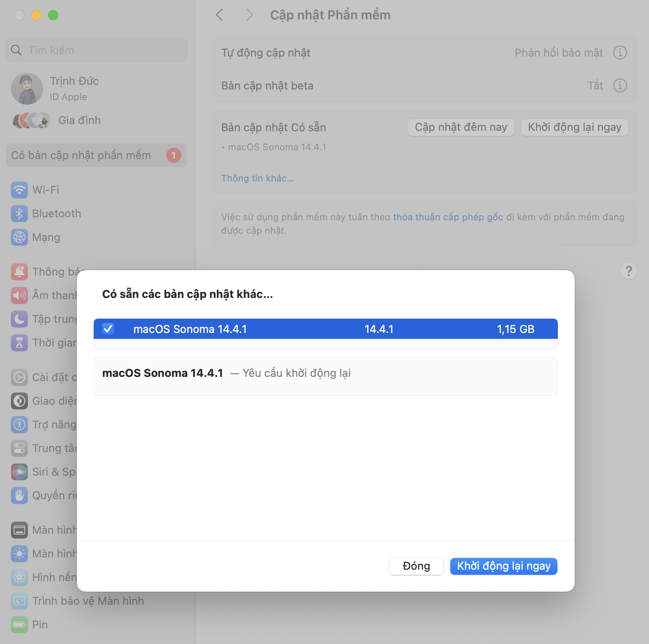Click Yêu cầu khởi động lại text
The height and width of the screenshot is (644, 649).
point(297,373)
